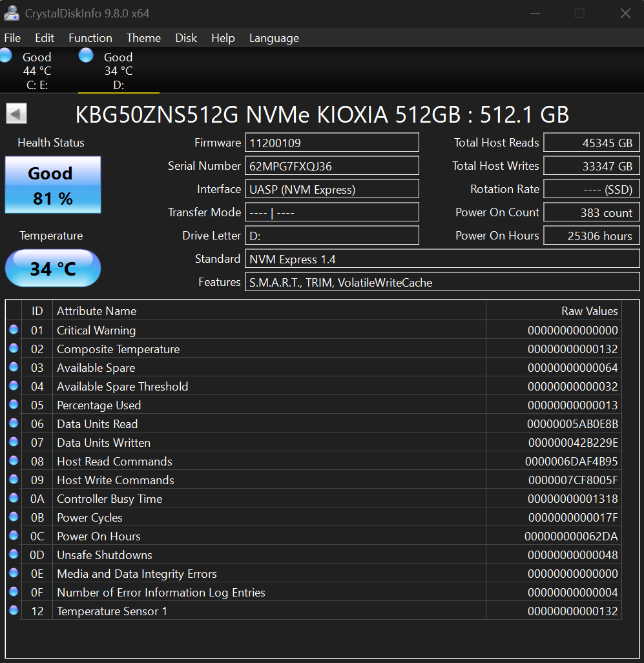Click the Raw Values column header
Viewport: 644px width, 663px height.
[554, 311]
